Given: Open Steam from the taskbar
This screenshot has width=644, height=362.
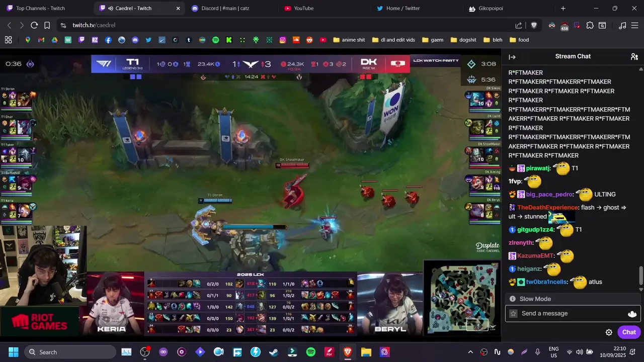Looking at the screenshot, I should click(x=274, y=352).
